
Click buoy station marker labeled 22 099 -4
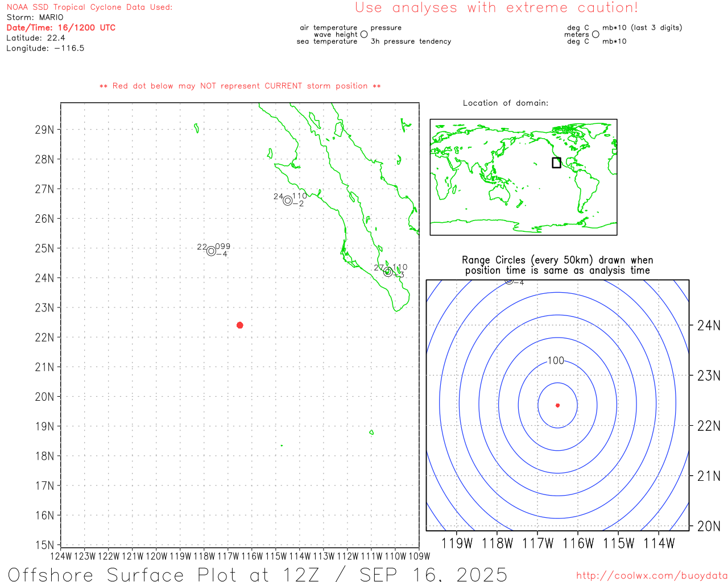[x=212, y=251]
